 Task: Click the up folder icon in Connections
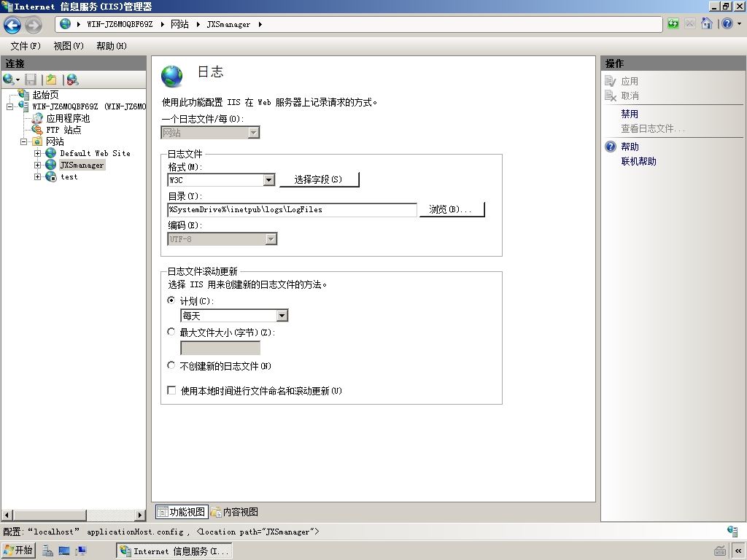(x=51, y=79)
